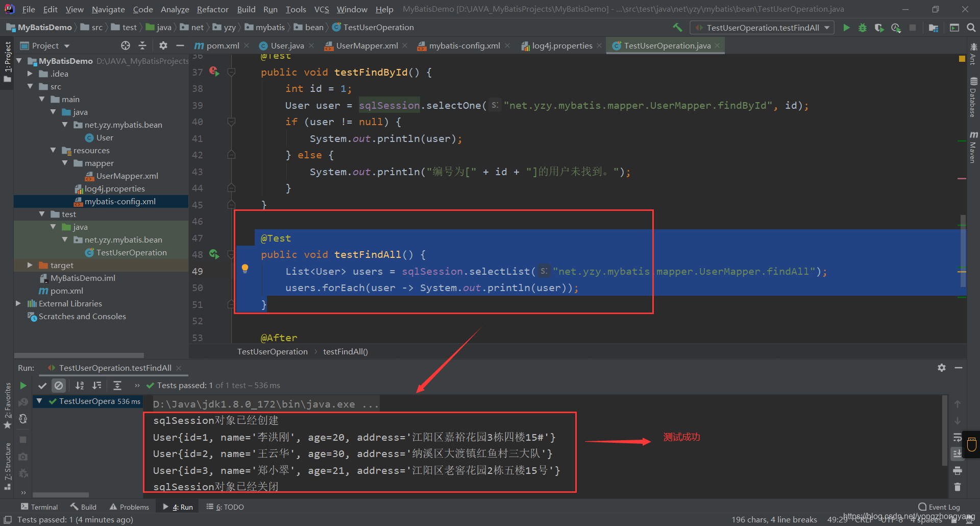Hide the Project panel with minus icon

click(x=180, y=45)
